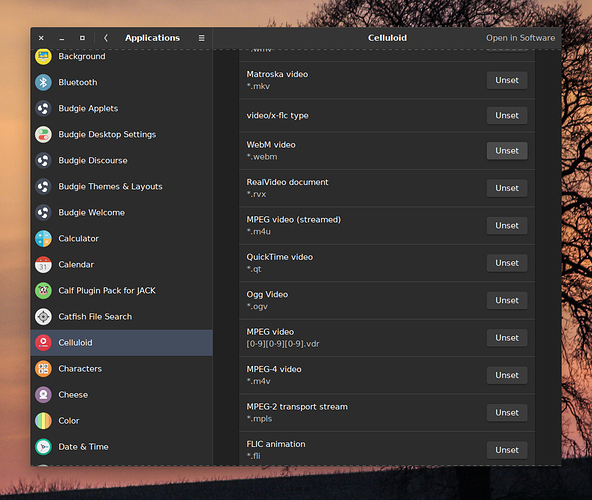Select Date & Time label
Screen dimensions: 592x500
(x=83, y=447)
